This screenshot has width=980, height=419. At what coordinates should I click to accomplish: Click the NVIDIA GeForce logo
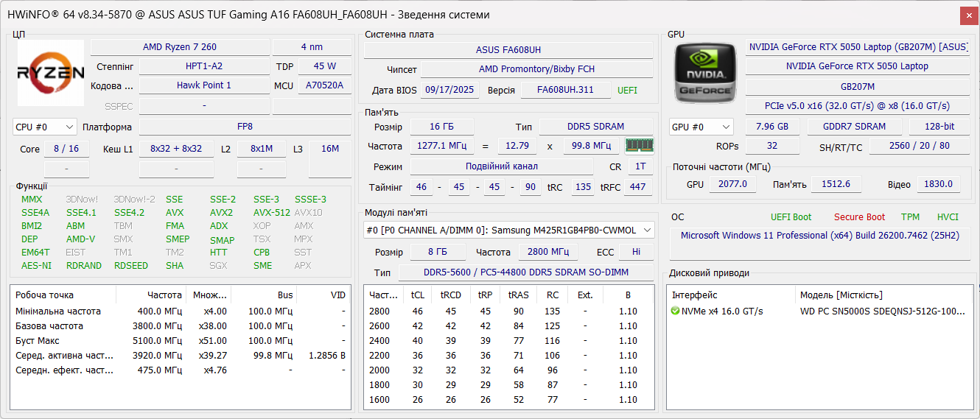704,73
